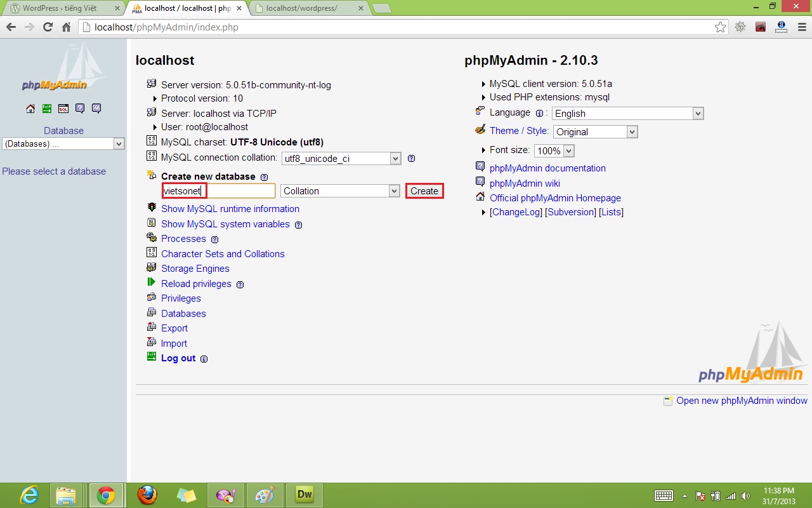Open the Databases link in main list
Viewport: 812px width, 508px height.
[x=183, y=314]
